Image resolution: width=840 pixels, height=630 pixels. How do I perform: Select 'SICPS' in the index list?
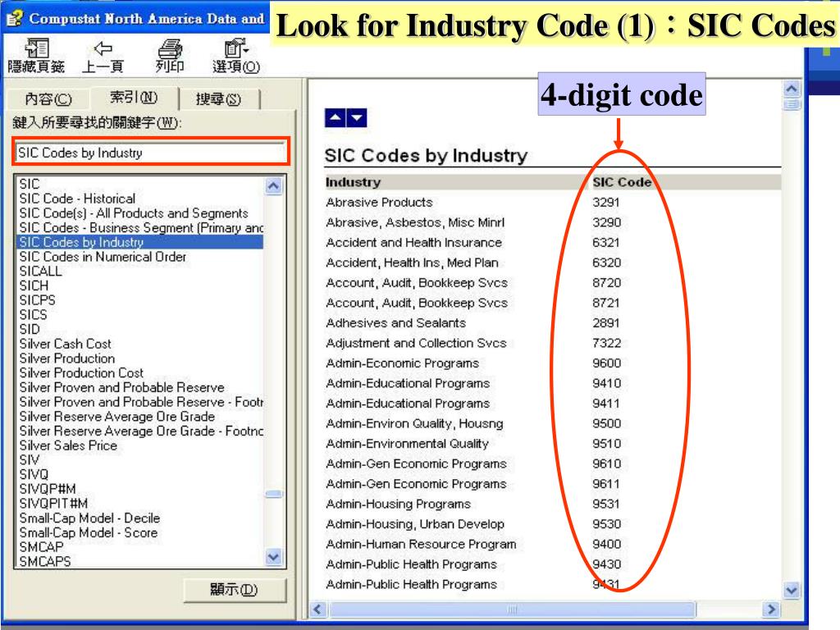(37, 300)
